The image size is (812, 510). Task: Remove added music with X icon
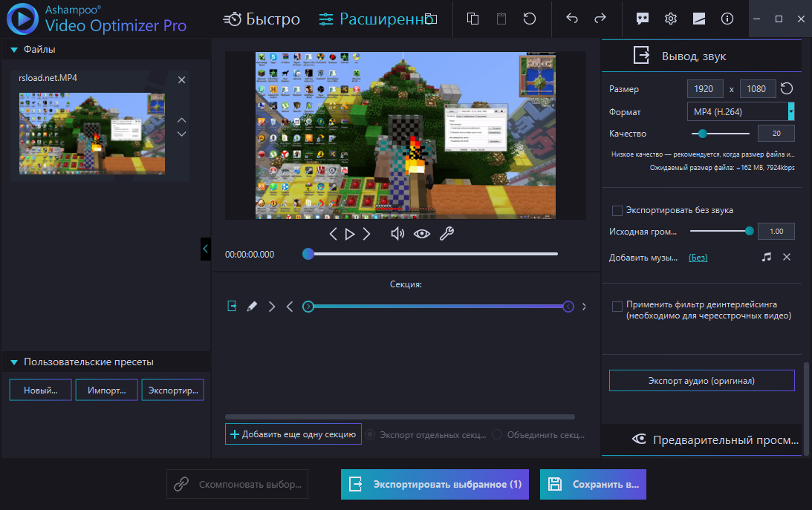(x=787, y=257)
